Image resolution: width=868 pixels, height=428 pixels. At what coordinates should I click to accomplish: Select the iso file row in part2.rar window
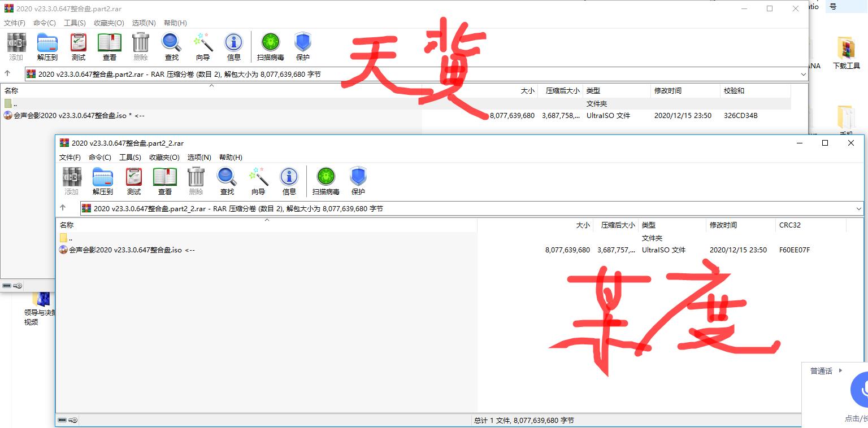click(x=396, y=115)
